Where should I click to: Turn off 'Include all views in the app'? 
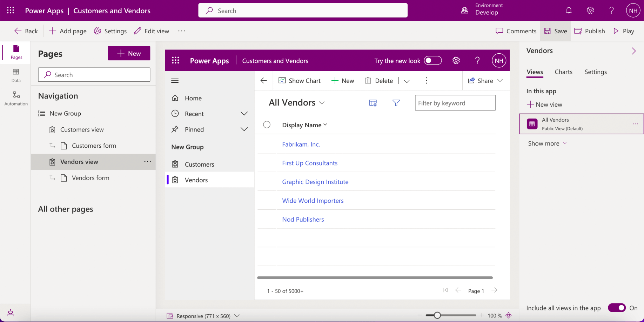click(x=617, y=308)
